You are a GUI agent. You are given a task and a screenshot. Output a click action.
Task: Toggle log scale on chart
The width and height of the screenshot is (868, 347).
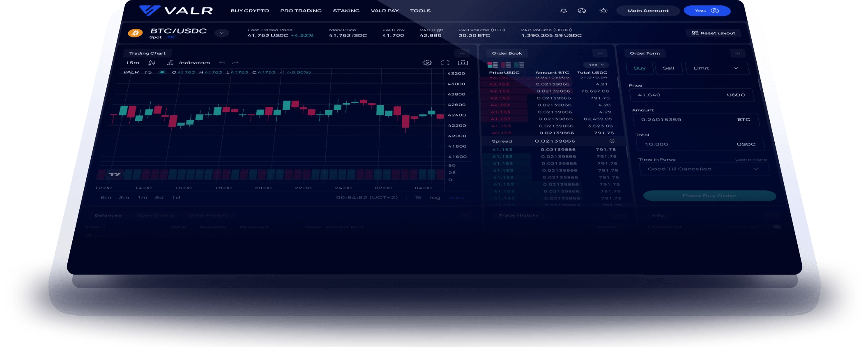pos(435,198)
